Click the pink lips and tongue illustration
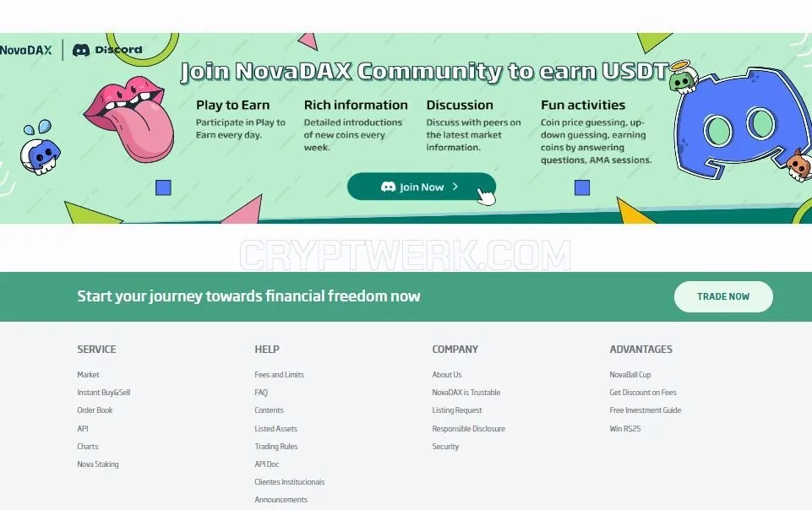The width and height of the screenshot is (812, 510). pyautogui.click(x=130, y=118)
